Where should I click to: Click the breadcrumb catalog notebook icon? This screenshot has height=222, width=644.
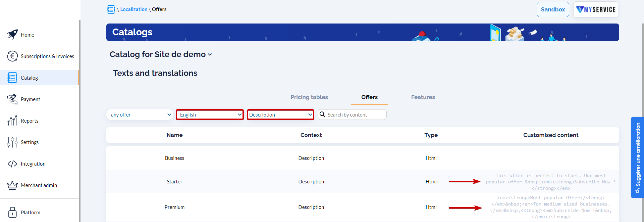coord(111,9)
